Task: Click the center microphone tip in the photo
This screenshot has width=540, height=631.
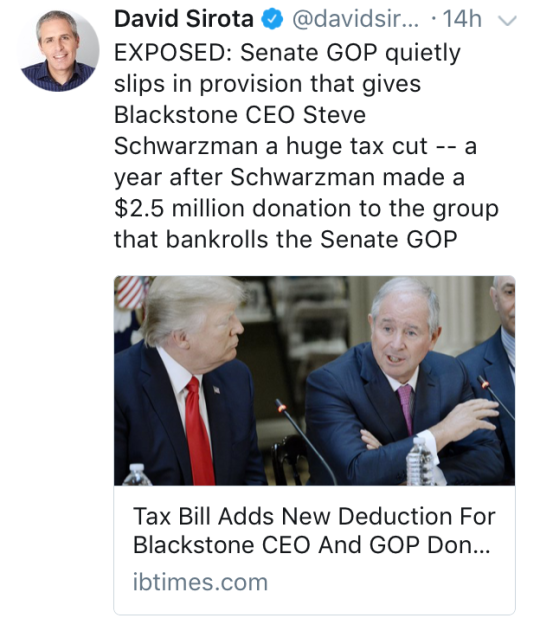Action: [x=282, y=408]
